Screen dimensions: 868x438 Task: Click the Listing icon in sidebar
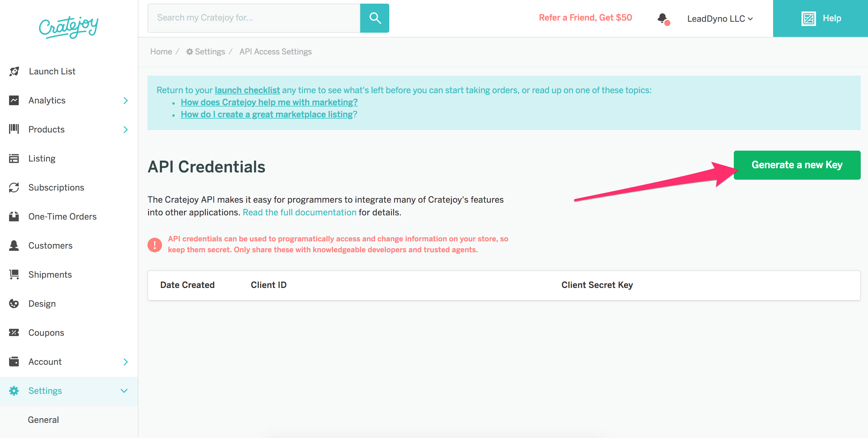click(x=14, y=159)
